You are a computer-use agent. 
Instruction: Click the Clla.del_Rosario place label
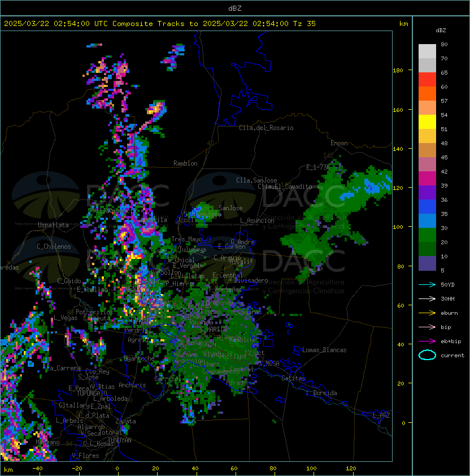click(266, 128)
